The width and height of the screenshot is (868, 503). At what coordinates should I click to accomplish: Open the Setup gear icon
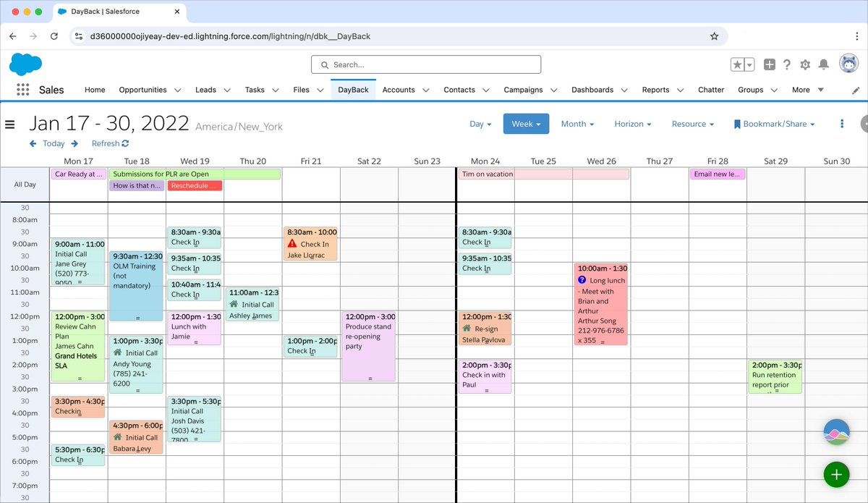click(x=805, y=64)
